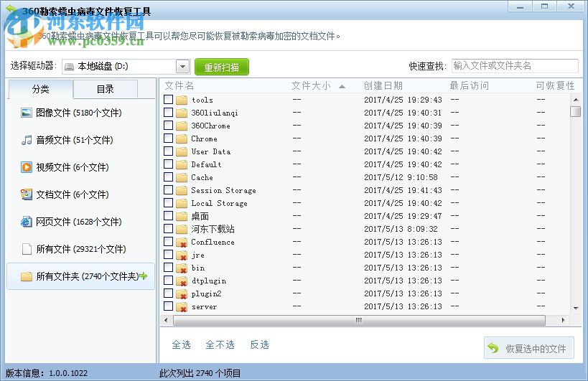This screenshot has height=381, width=588.
Task: Click the quick search input field
Action: point(515,66)
